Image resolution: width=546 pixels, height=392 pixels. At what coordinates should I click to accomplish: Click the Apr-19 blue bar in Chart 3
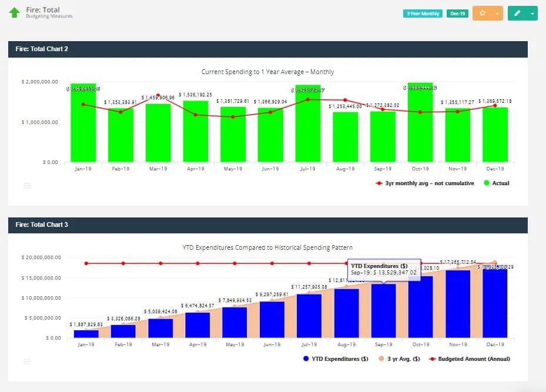click(198, 325)
